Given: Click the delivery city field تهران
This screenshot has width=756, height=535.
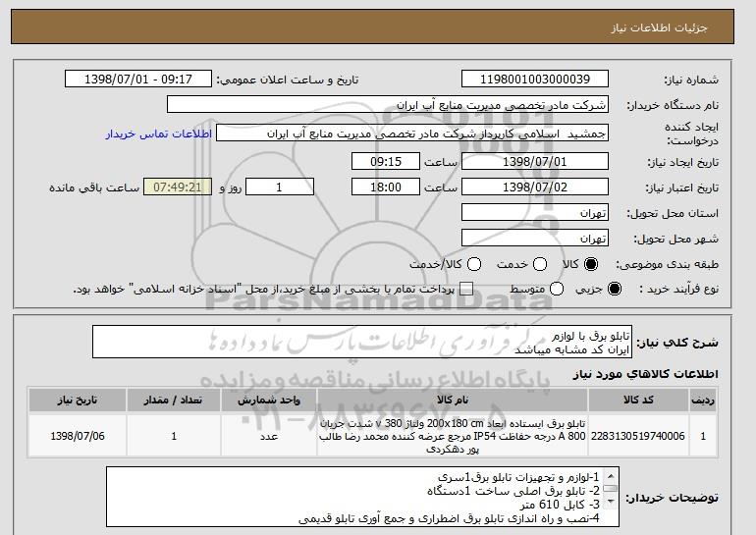Looking at the screenshot, I should pyautogui.click(x=535, y=239).
